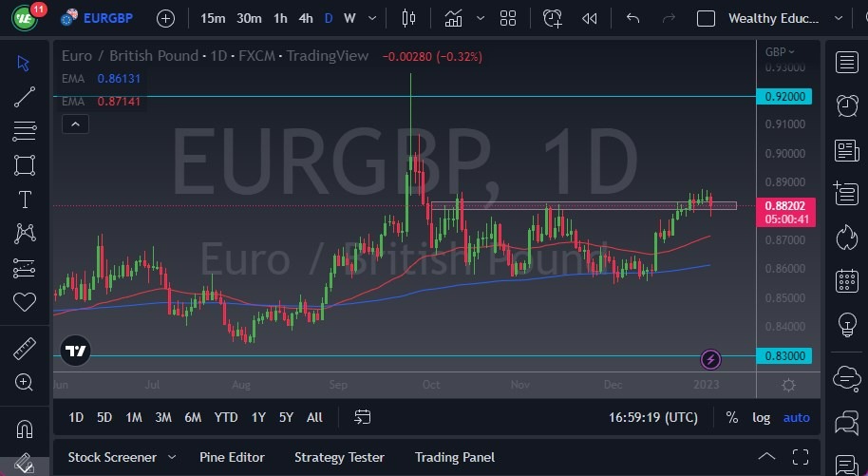The height and width of the screenshot is (476, 868).
Task: Toggle log scale mode
Action: (761, 417)
